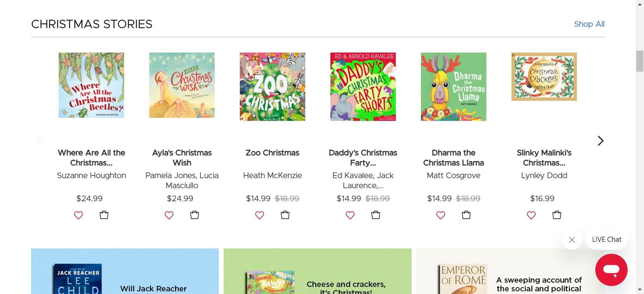Viewport: 644px width, 294px height.
Task: Open the red live chat bubble
Action: 611,270
